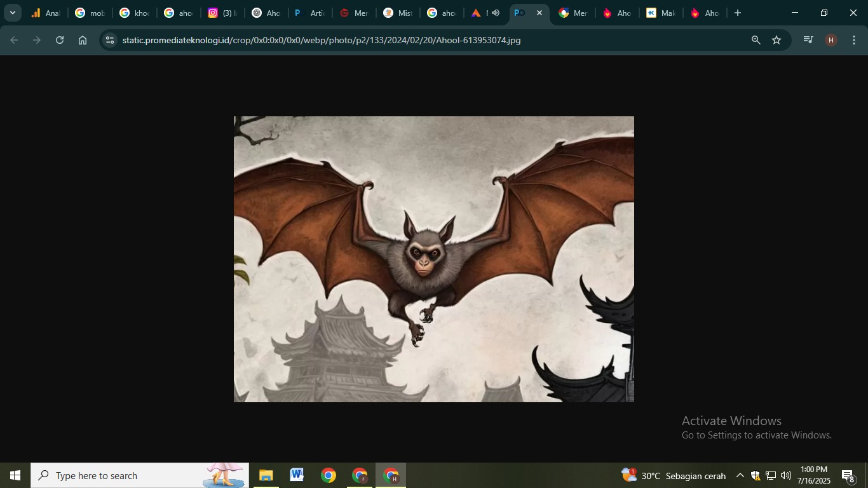Open media control button
868x488 pixels.
[x=808, y=40]
